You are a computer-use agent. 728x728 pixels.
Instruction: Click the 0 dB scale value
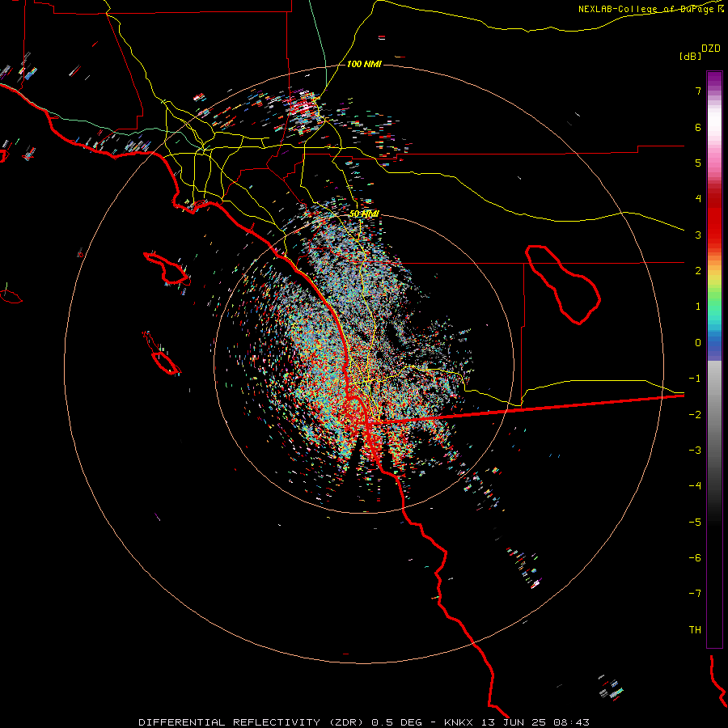(x=698, y=343)
